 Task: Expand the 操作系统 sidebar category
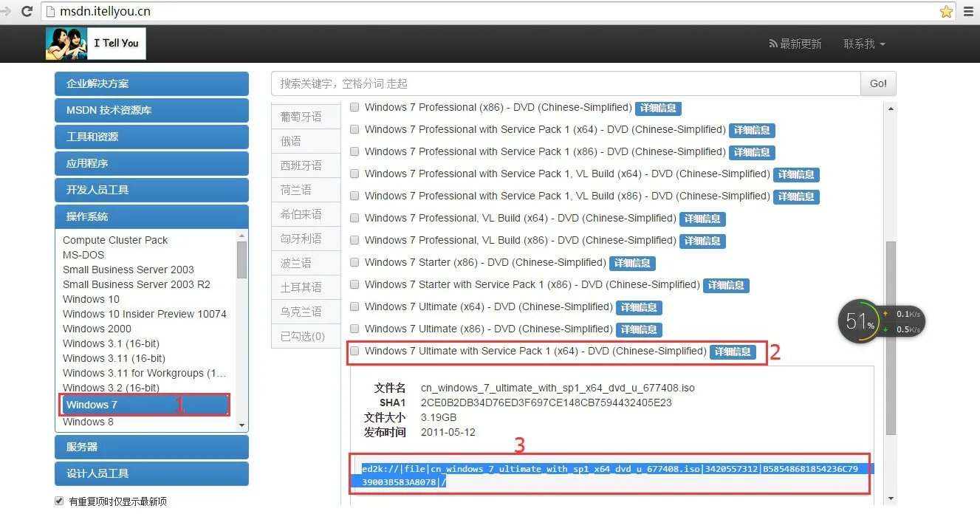coord(151,216)
